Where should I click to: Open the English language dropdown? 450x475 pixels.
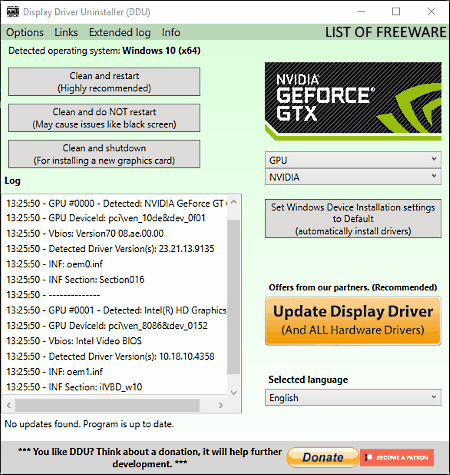pyautogui.click(x=353, y=397)
